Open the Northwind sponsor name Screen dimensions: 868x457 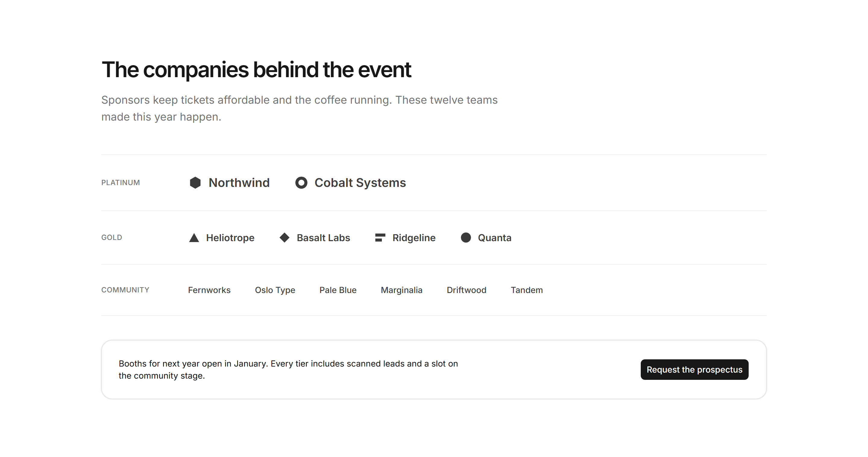click(x=239, y=183)
